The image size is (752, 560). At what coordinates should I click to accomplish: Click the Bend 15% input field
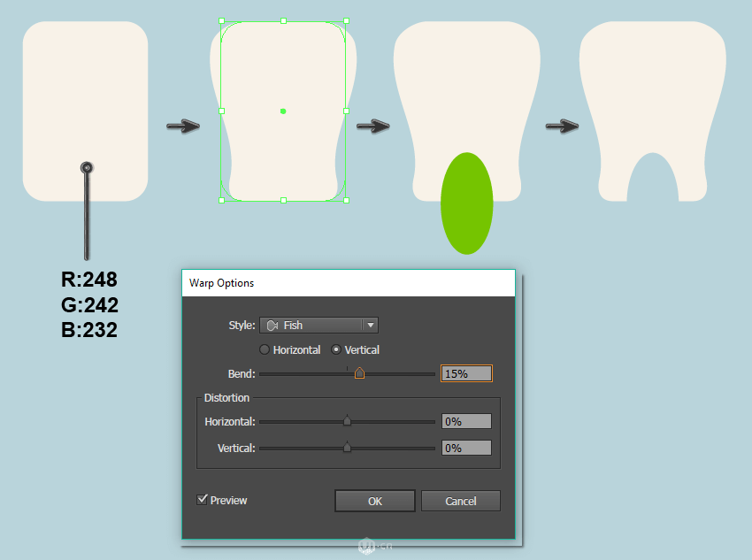(x=466, y=374)
